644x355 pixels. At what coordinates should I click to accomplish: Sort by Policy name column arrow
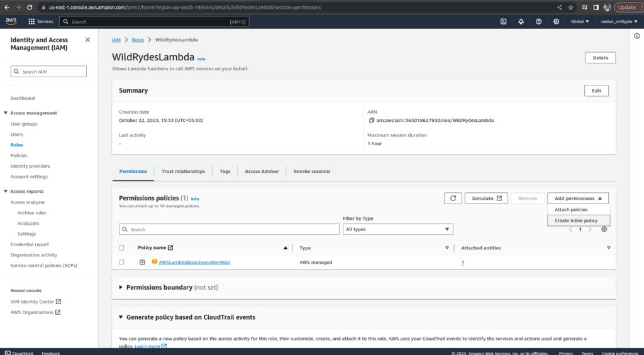286,248
